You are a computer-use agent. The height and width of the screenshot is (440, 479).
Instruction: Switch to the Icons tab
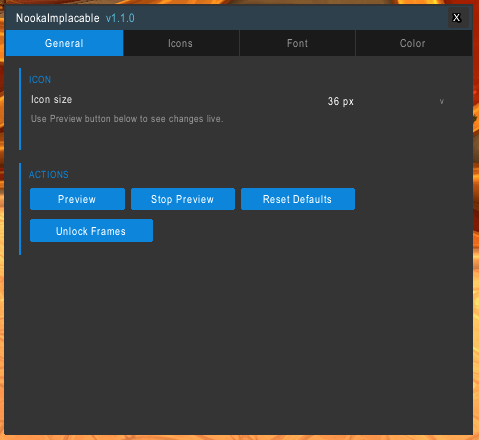[181, 43]
